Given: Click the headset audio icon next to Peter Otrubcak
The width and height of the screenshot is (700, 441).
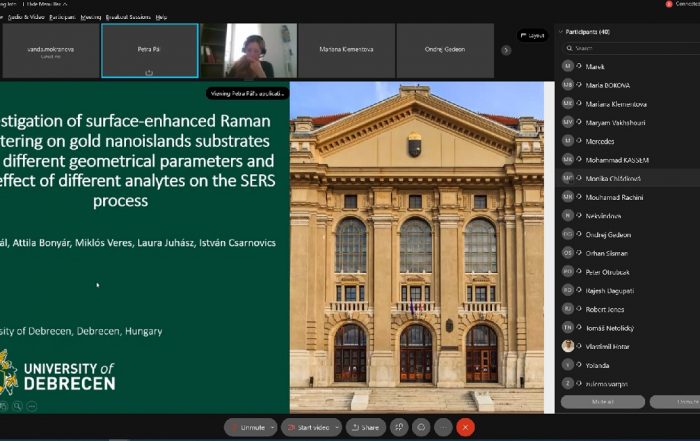Looking at the screenshot, I should [x=579, y=271].
